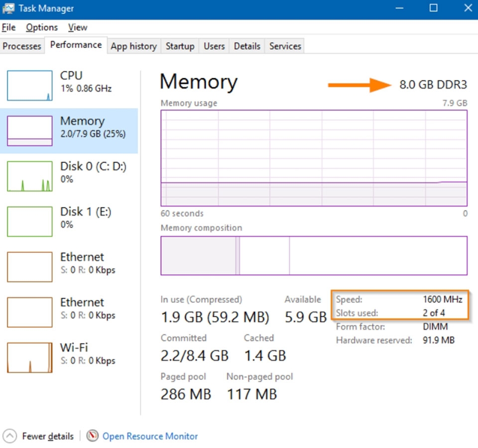Switch to the Processes tab
This screenshot has width=478, height=448.
(x=22, y=46)
